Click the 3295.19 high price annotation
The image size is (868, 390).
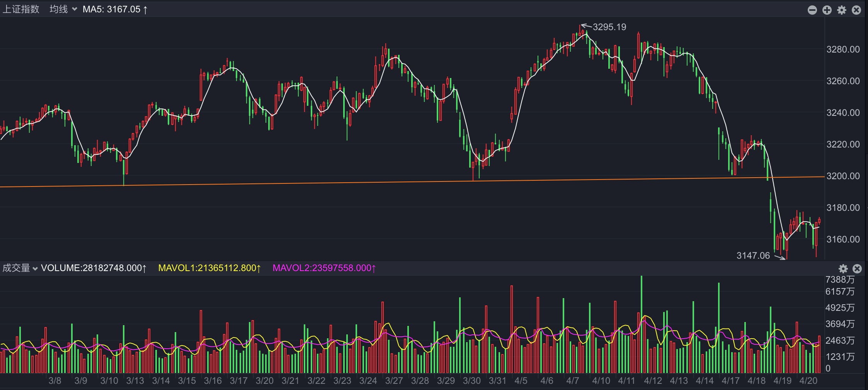pyautogui.click(x=609, y=27)
